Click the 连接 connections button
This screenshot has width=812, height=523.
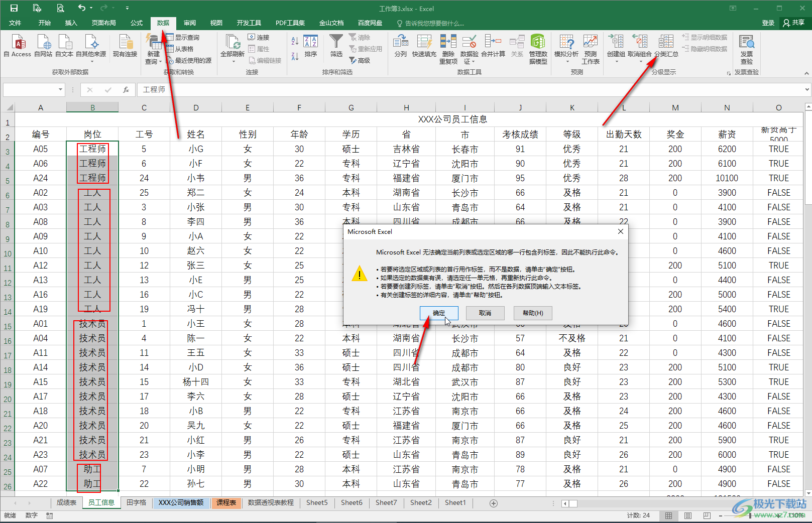tap(259, 37)
